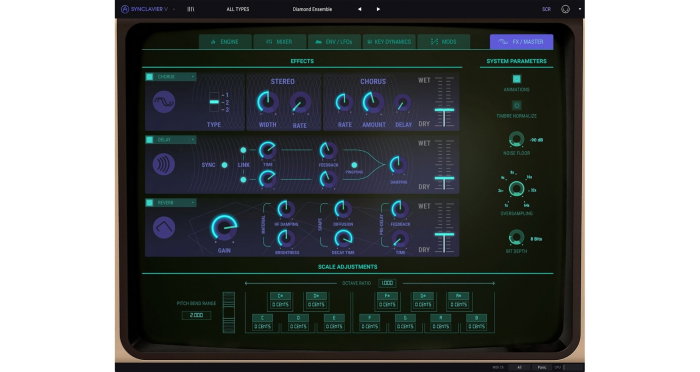Click the Reverb effect round icon

164,227
